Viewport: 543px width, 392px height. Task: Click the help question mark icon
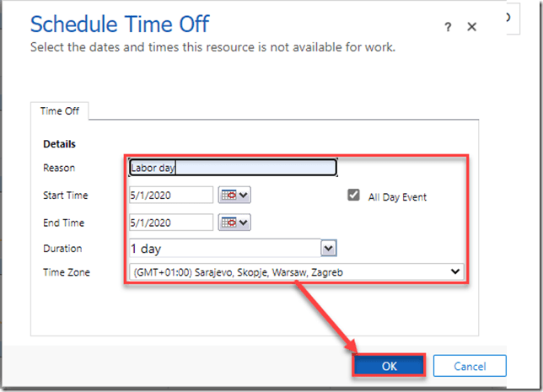pyautogui.click(x=448, y=27)
